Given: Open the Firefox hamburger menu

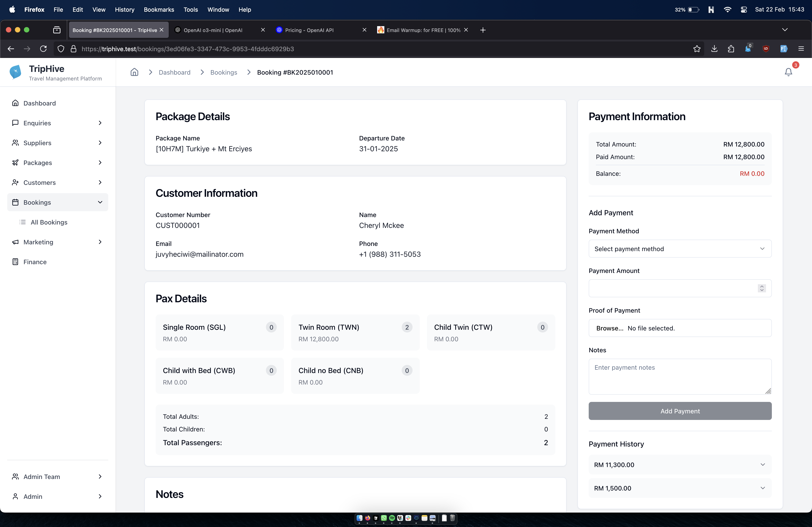Looking at the screenshot, I should [801, 49].
